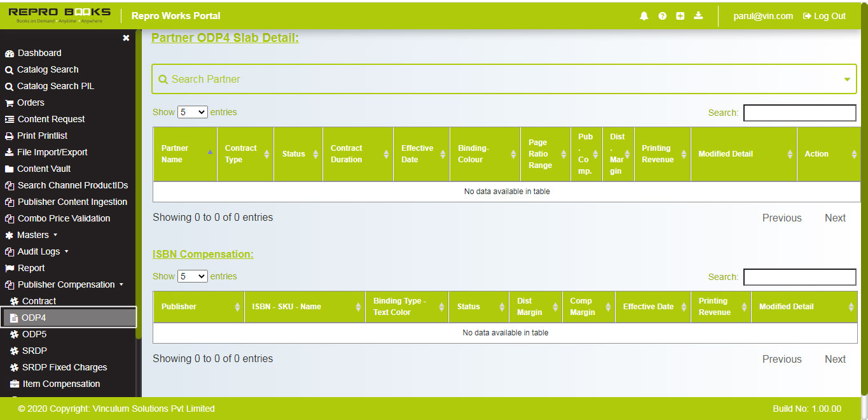The image size is (868, 420).
Task: Open SRDP Fixed Charges menu item
Action: 64,367
